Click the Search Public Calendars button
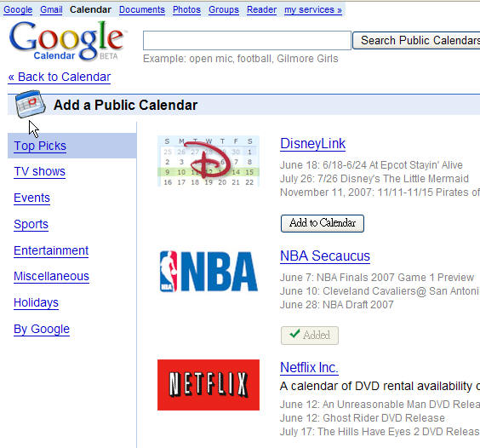 416,40
